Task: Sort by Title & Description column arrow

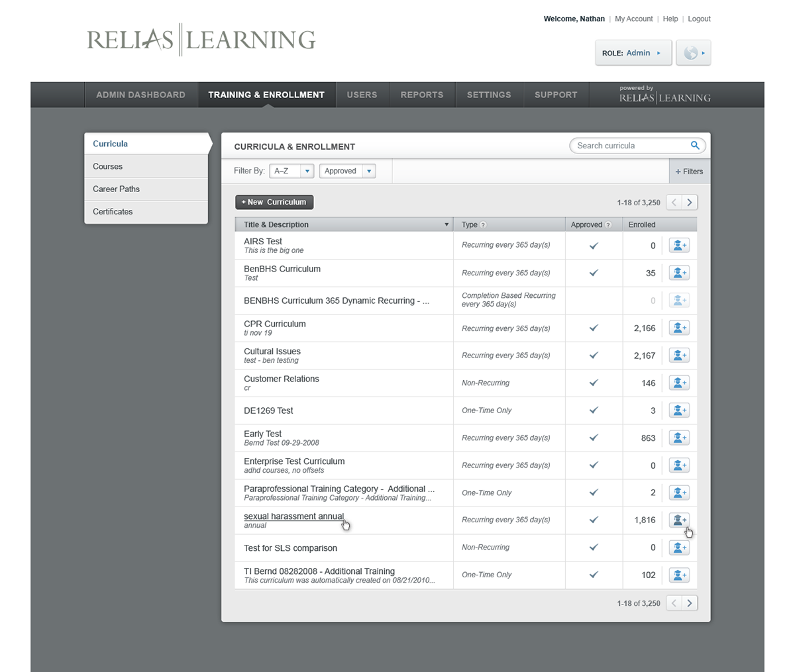Action: pos(447,225)
